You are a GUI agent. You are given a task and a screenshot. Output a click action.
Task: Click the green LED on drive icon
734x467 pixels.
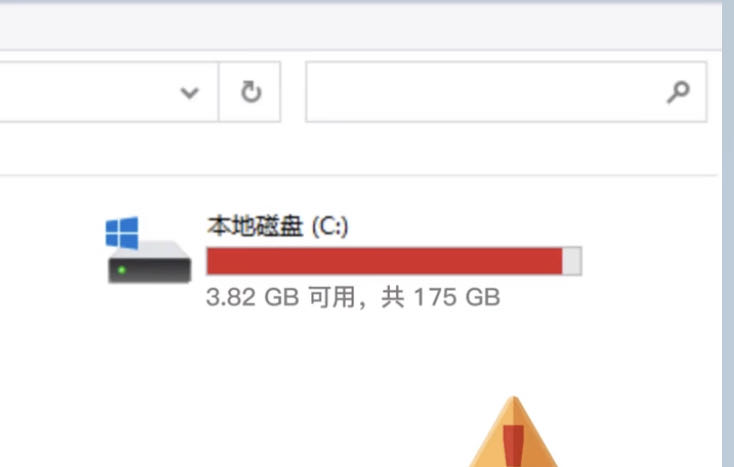point(122,270)
